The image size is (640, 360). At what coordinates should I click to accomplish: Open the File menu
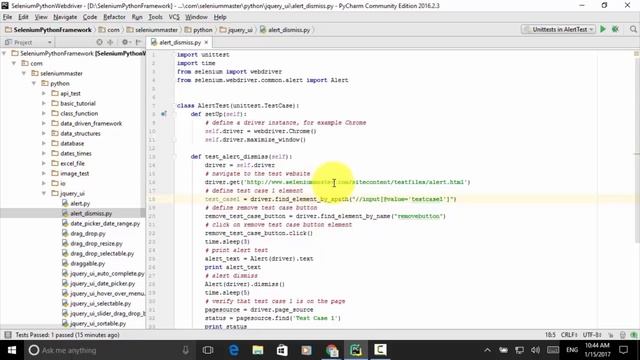point(7,17)
